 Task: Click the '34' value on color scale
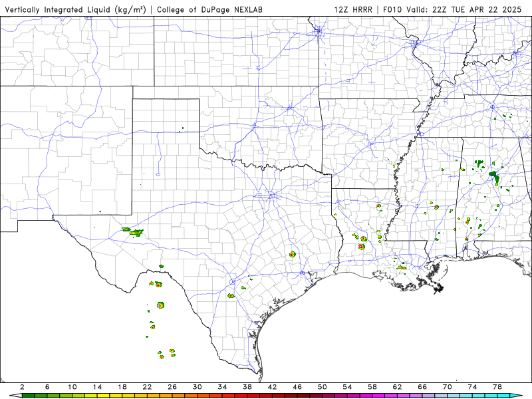[x=222, y=387]
